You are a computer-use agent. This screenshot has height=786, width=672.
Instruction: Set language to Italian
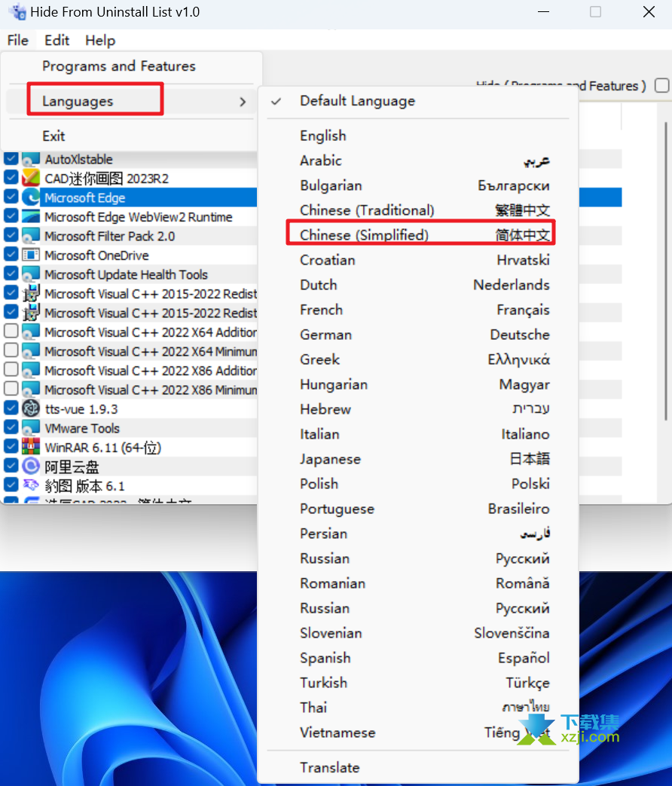pyautogui.click(x=418, y=434)
